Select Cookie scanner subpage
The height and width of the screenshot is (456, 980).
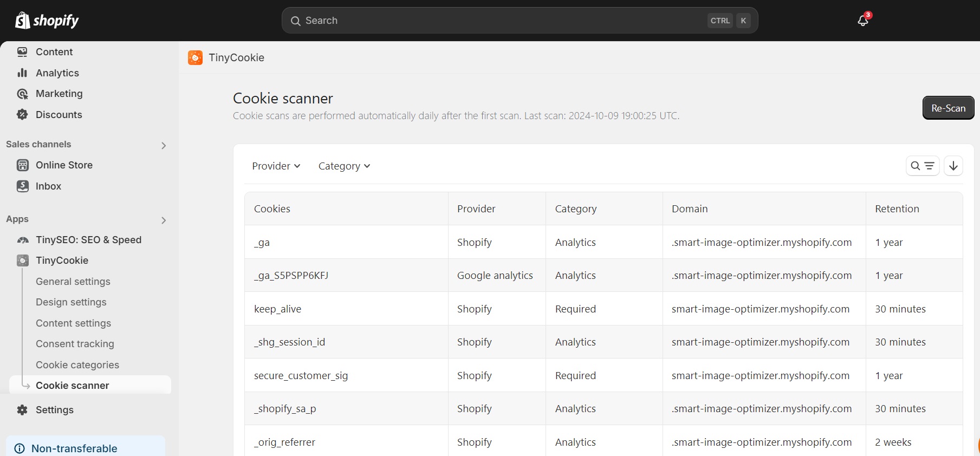point(89,385)
